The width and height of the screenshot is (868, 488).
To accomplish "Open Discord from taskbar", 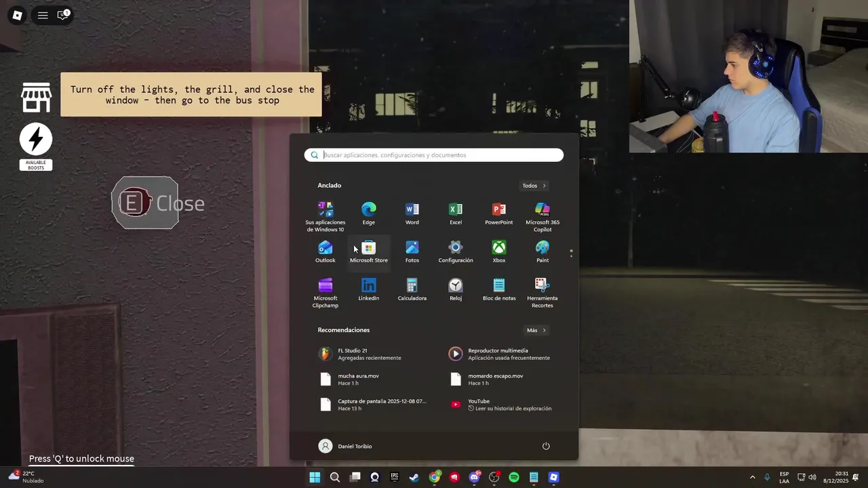I will [x=474, y=477].
